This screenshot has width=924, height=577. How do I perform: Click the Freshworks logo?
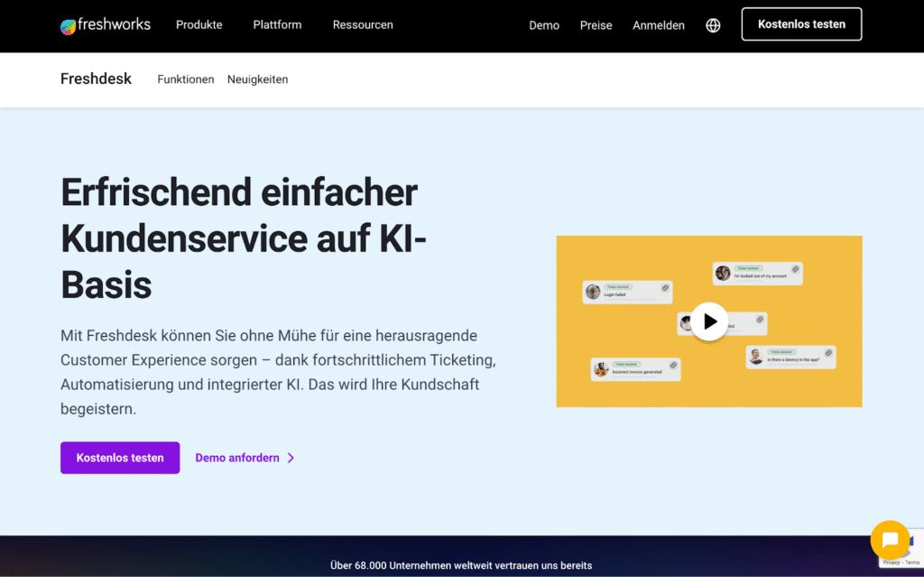coord(106,24)
